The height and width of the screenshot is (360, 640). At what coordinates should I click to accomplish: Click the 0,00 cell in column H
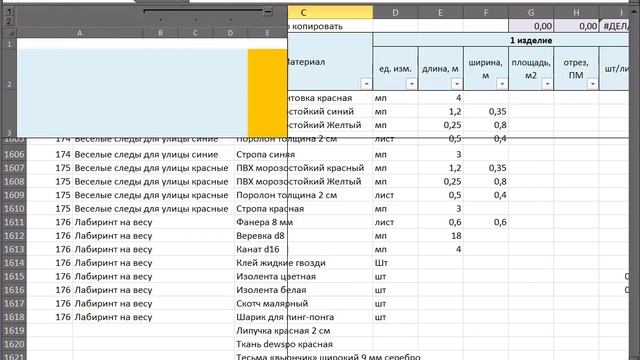point(576,26)
